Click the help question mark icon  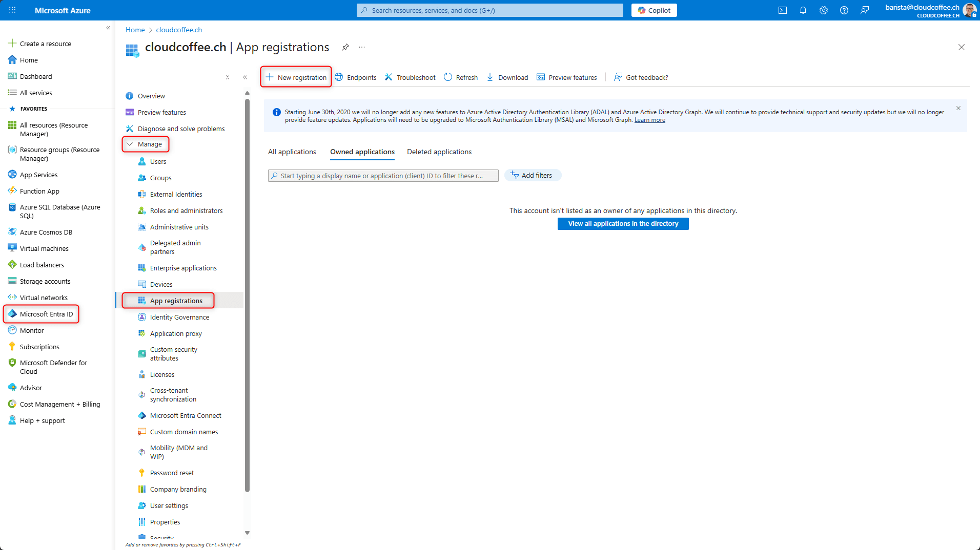pos(844,10)
